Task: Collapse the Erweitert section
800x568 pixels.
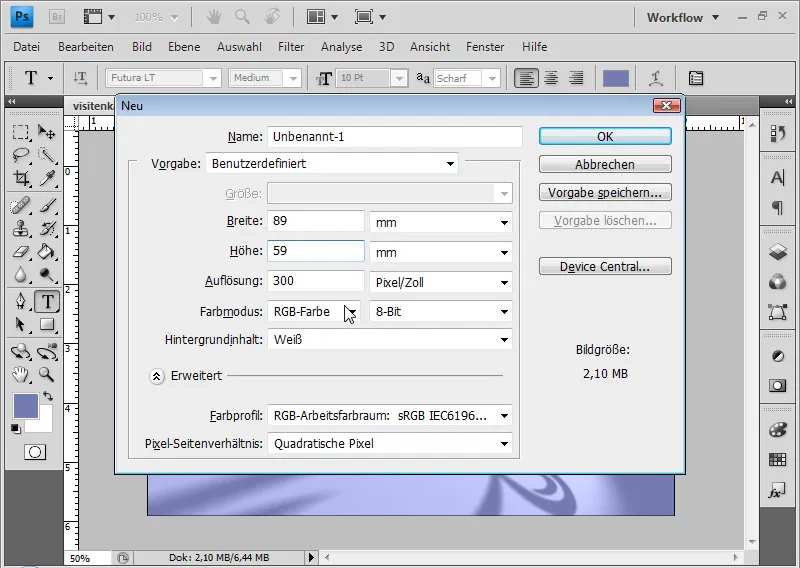Action: [157, 377]
